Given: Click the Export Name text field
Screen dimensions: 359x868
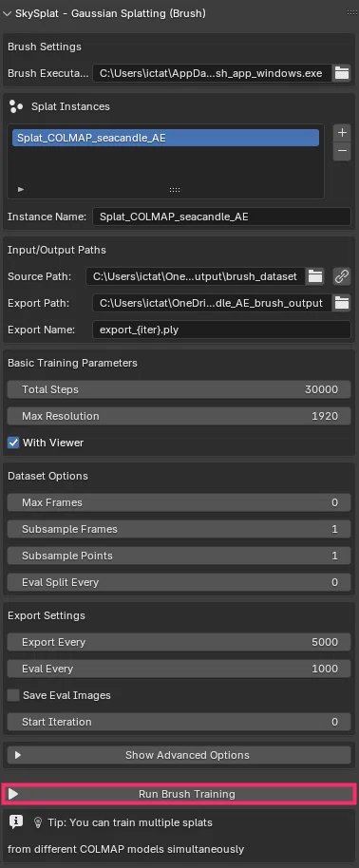Looking at the screenshot, I should [x=221, y=330].
